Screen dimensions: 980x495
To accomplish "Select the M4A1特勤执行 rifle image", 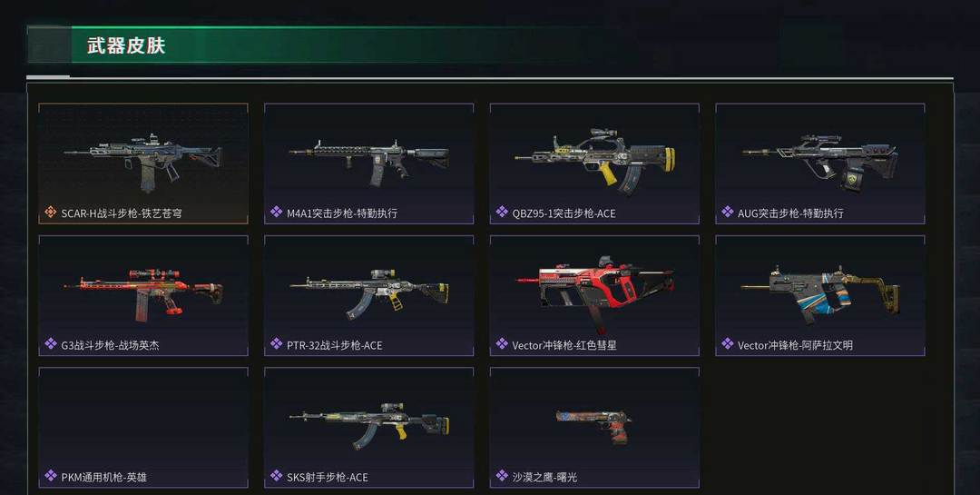I will [368, 162].
